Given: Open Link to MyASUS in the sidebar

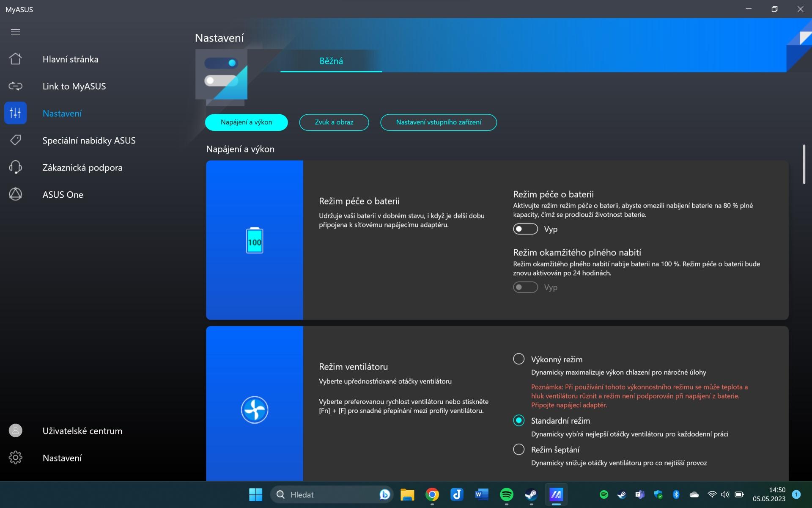Looking at the screenshot, I should tap(74, 86).
